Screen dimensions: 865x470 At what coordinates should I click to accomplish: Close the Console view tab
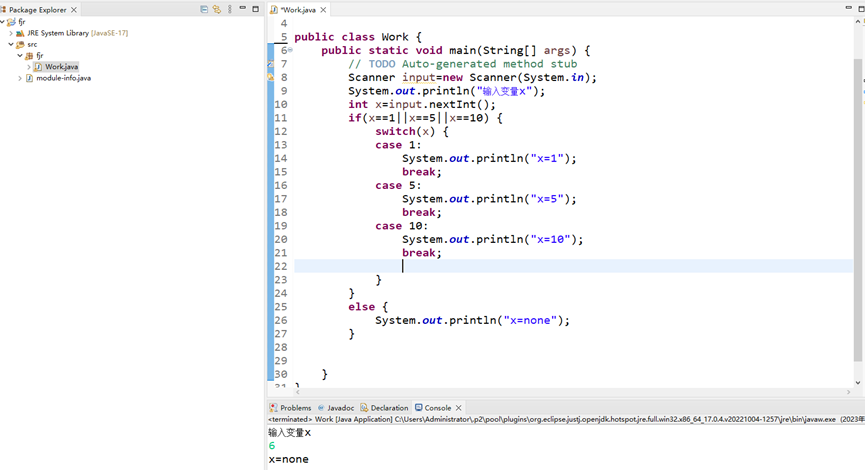pos(458,408)
